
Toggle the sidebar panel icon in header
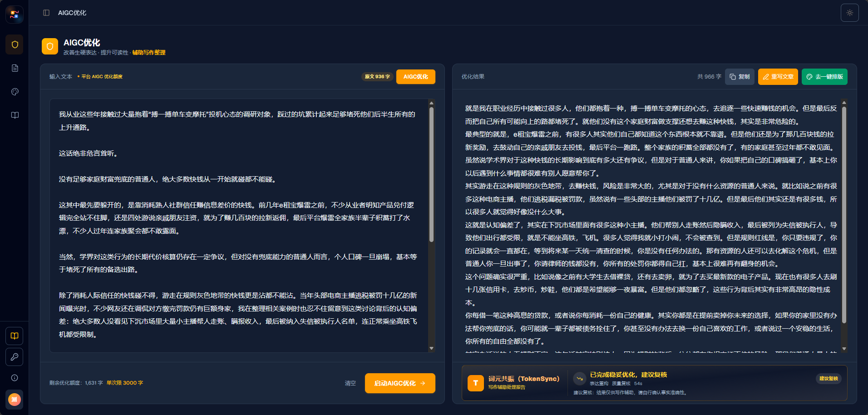coord(46,13)
